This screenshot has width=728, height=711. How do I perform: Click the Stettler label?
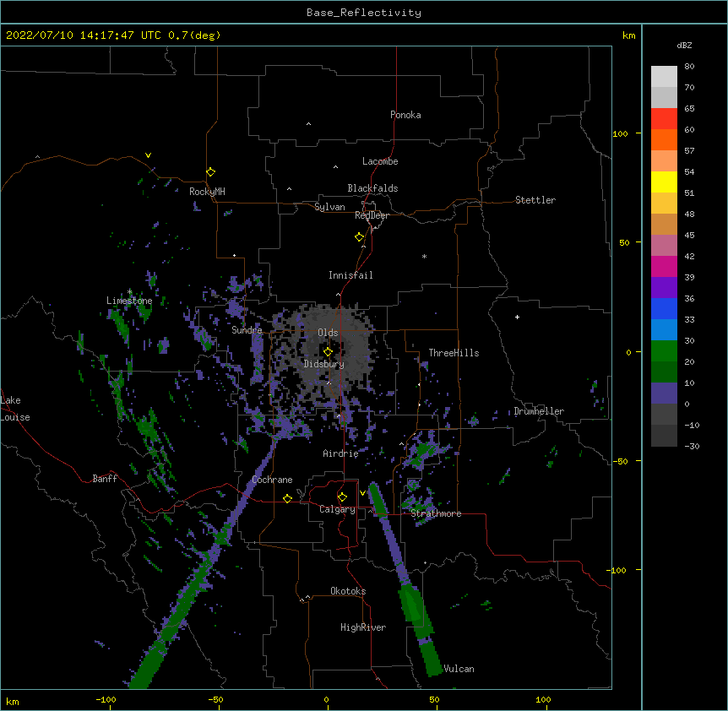point(535,200)
